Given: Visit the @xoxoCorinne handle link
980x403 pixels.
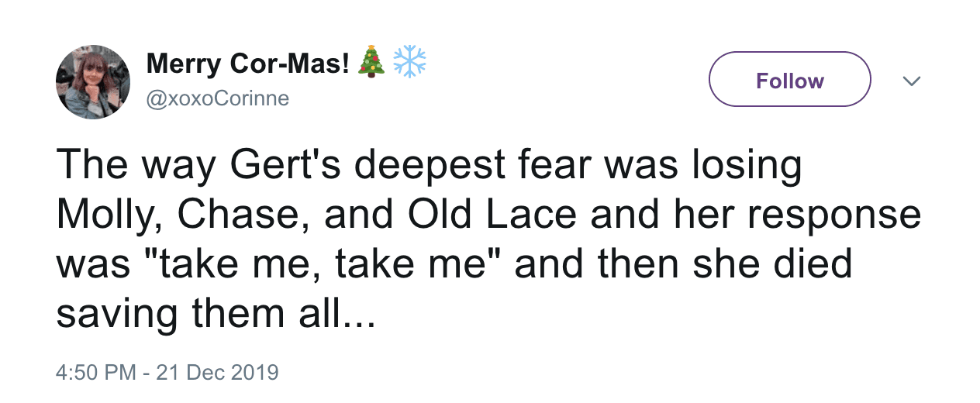Looking at the screenshot, I should (x=217, y=99).
